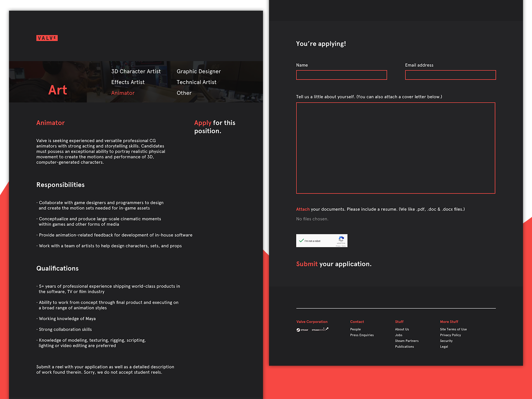This screenshot has height=399, width=532.
Task: Click the Press Enquiries link
Action: point(362,335)
